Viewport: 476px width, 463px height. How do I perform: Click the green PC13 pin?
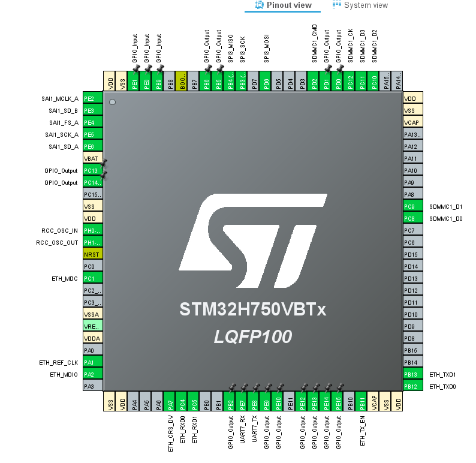tap(93, 170)
